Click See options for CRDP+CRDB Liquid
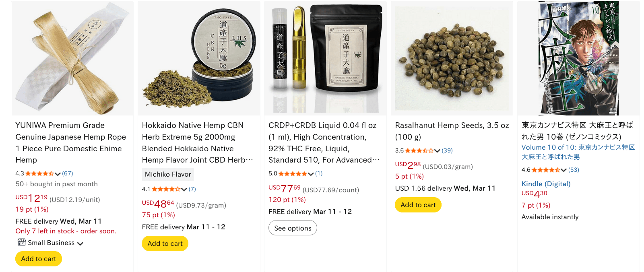 293,228
